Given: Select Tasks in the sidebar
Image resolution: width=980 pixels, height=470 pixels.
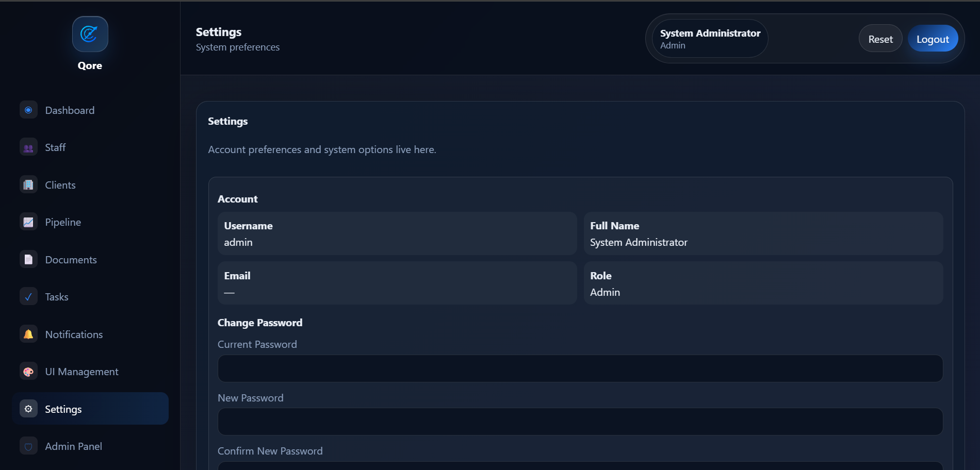Looking at the screenshot, I should pos(90,297).
